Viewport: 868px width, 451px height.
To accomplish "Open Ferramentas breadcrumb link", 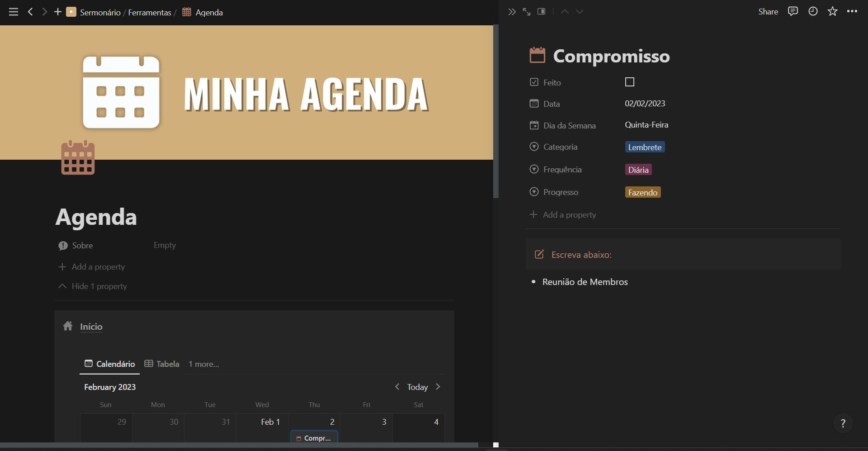I will point(150,12).
